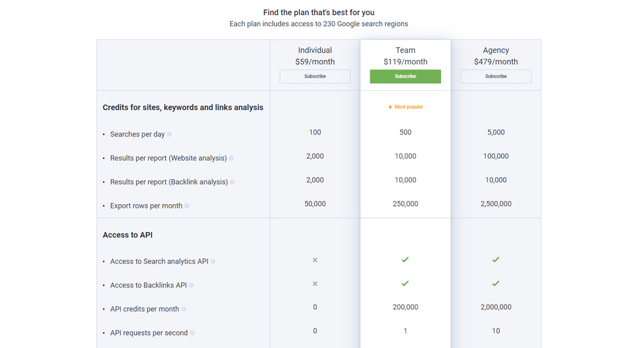Click the API credits per month label
The width and height of the screenshot is (644, 348).
[145, 309]
